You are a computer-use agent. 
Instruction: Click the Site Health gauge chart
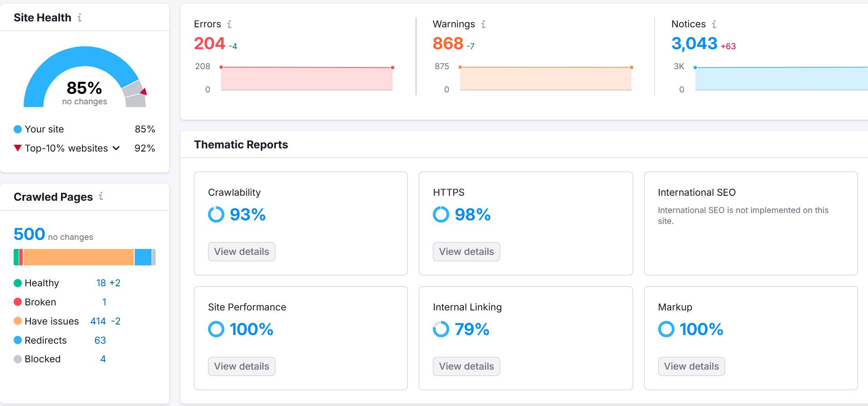(x=85, y=76)
